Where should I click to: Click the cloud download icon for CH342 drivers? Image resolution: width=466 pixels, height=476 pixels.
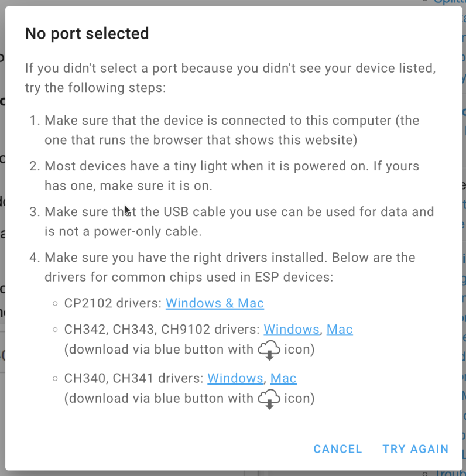(x=269, y=350)
